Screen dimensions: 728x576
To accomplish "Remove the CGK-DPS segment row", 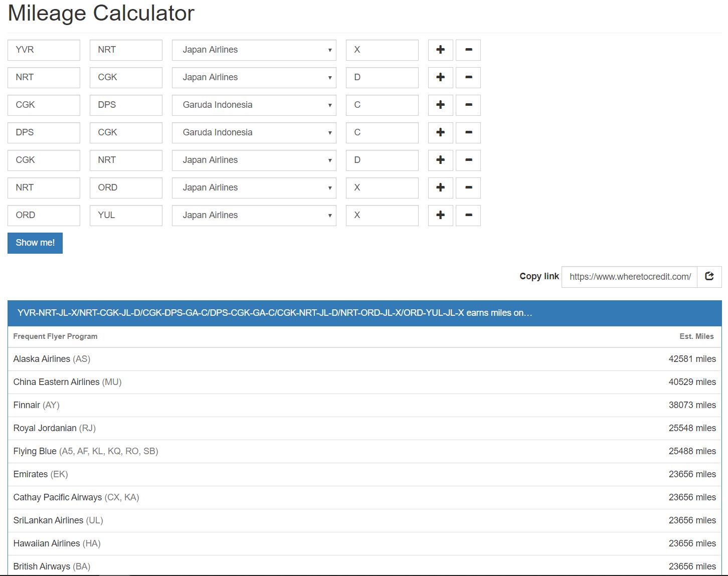I will coord(468,105).
